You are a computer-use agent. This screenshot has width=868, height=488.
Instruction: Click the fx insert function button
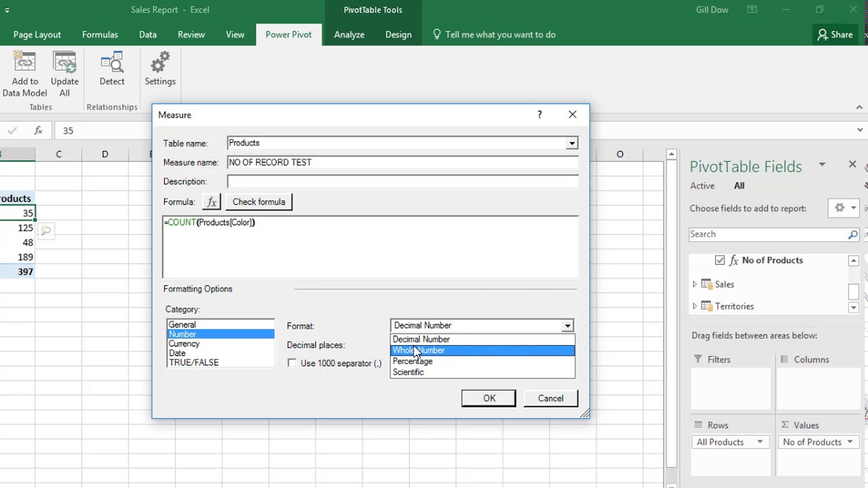point(212,202)
